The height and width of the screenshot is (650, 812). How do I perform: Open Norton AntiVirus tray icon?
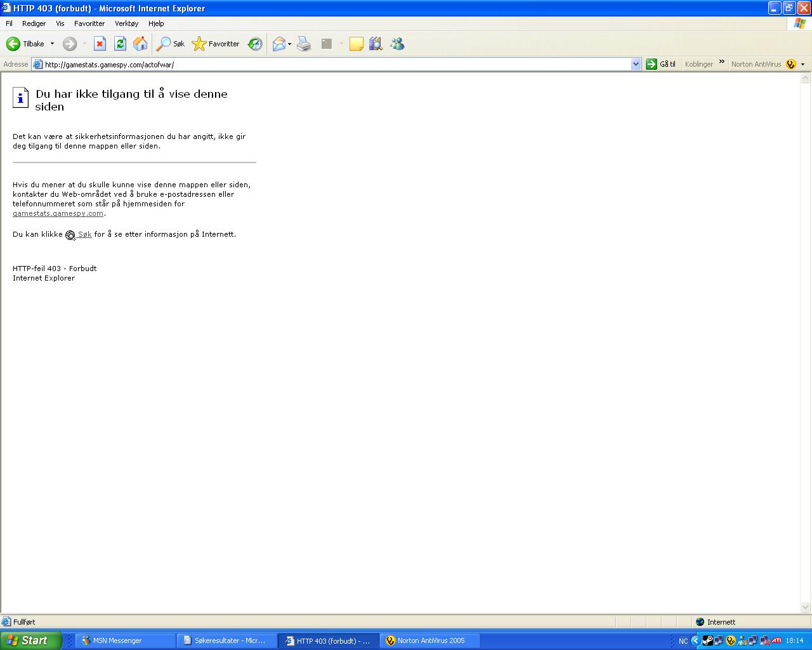pos(731,640)
